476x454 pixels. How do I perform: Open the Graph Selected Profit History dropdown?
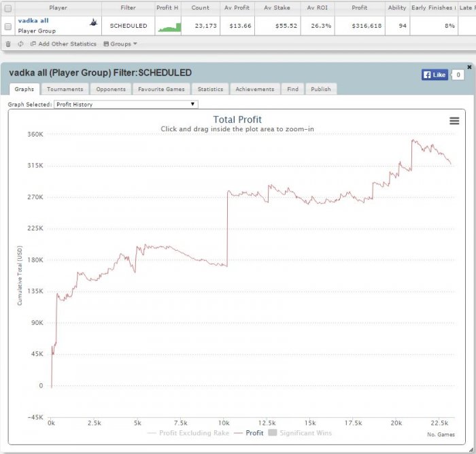click(126, 105)
